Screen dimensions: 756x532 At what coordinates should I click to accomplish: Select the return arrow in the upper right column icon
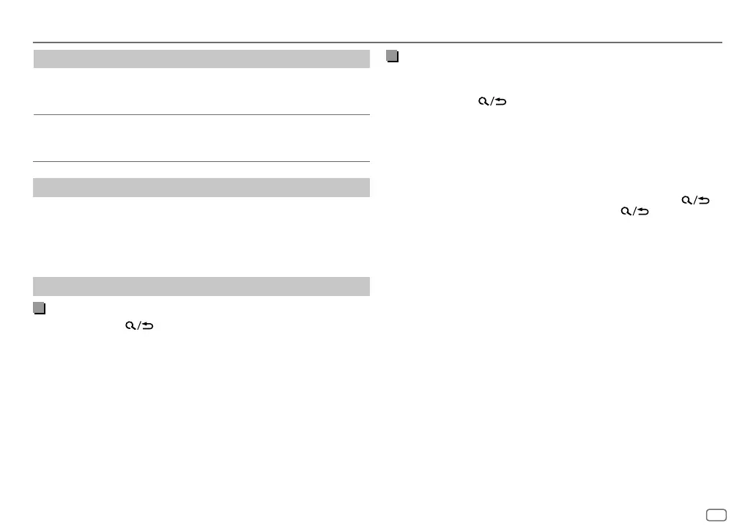coord(500,101)
